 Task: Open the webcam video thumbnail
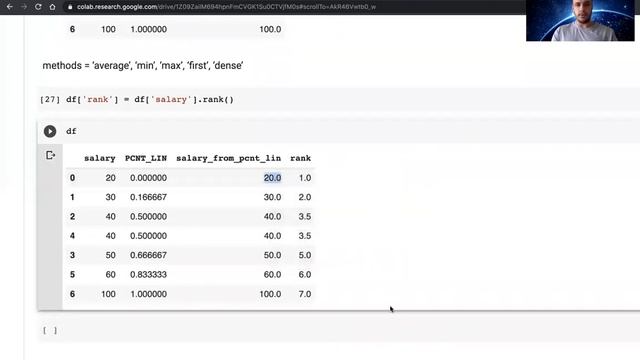(x=580, y=20)
